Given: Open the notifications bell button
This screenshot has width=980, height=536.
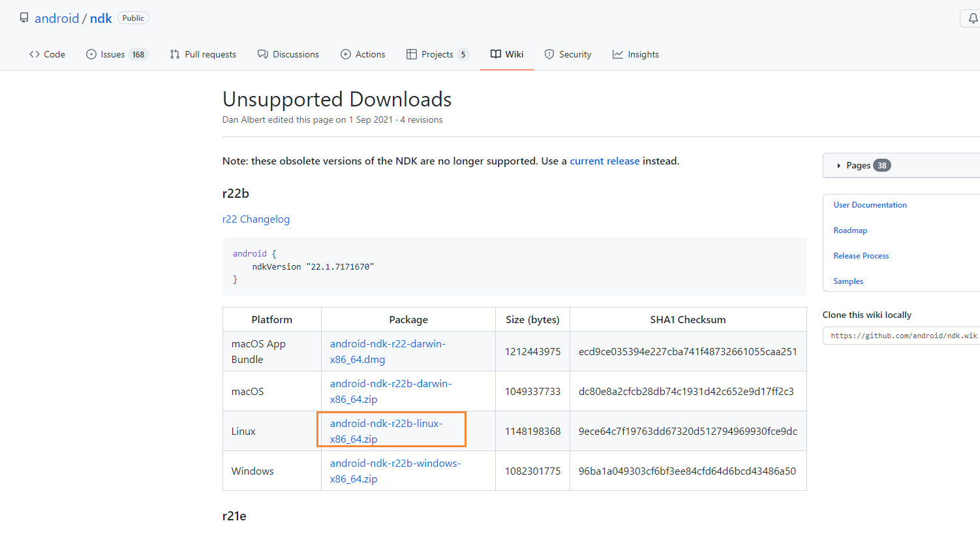Looking at the screenshot, I should [x=971, y=18].
